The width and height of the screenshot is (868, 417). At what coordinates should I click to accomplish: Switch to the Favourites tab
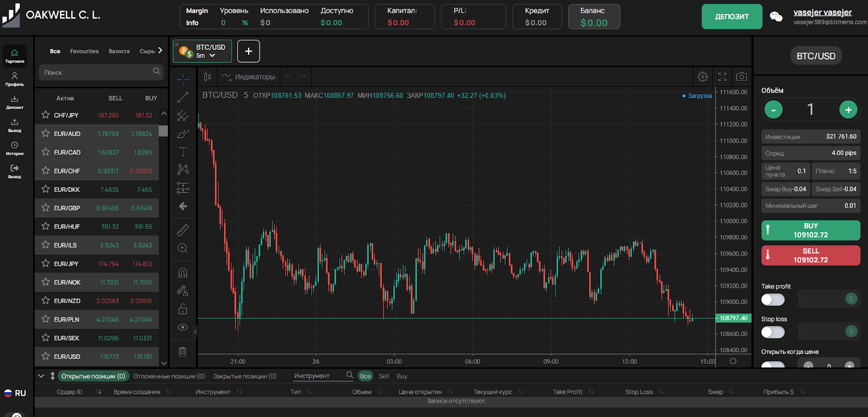click(84, 52)
